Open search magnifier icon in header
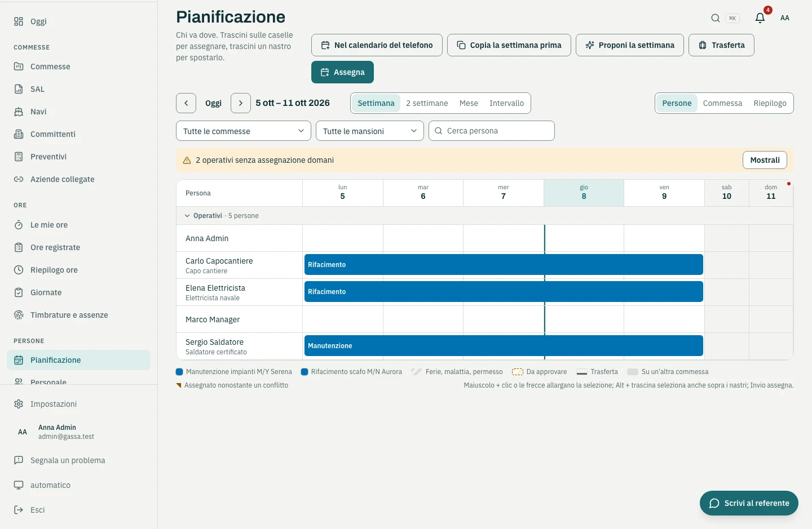The height and width of the screenshot is (529, 812). [x=715, y=18]
